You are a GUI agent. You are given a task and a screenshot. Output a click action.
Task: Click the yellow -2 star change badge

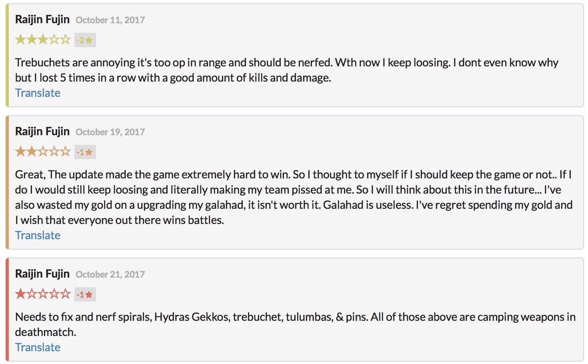85,40
